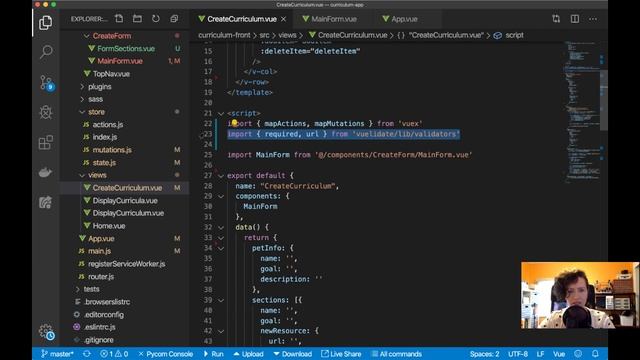Click All commands in status bar
640x360 pixels.
[x=396, y=354]
